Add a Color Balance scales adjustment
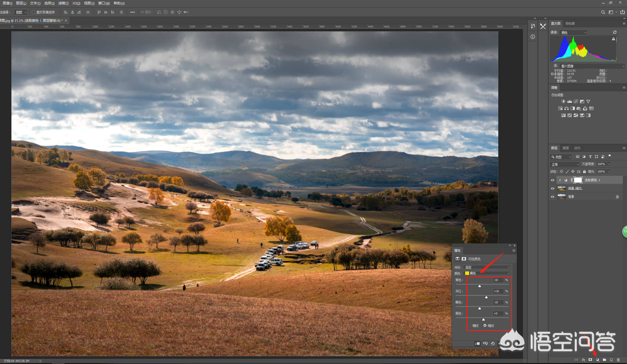 tap(567, 108)
